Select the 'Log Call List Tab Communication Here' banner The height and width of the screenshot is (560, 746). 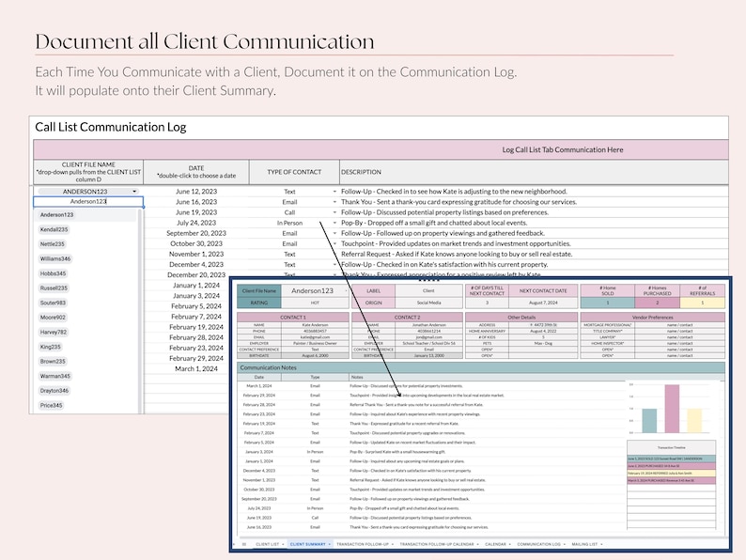tap(381, 150)
